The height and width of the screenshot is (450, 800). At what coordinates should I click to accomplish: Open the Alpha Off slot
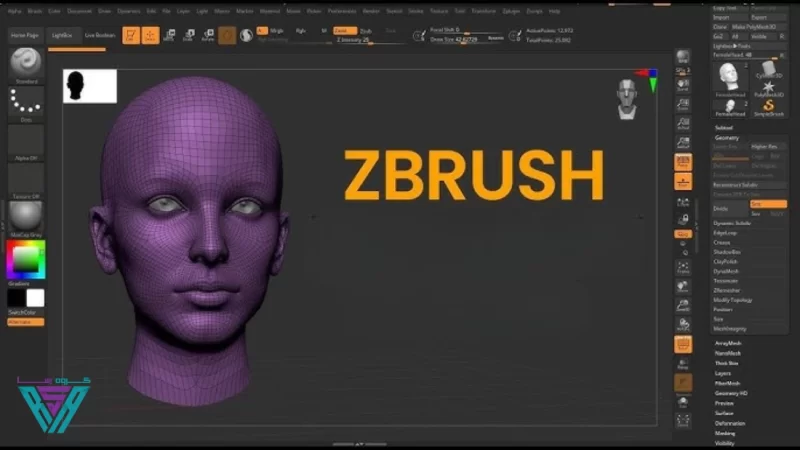pyautogui.click(x=26, y=141)
